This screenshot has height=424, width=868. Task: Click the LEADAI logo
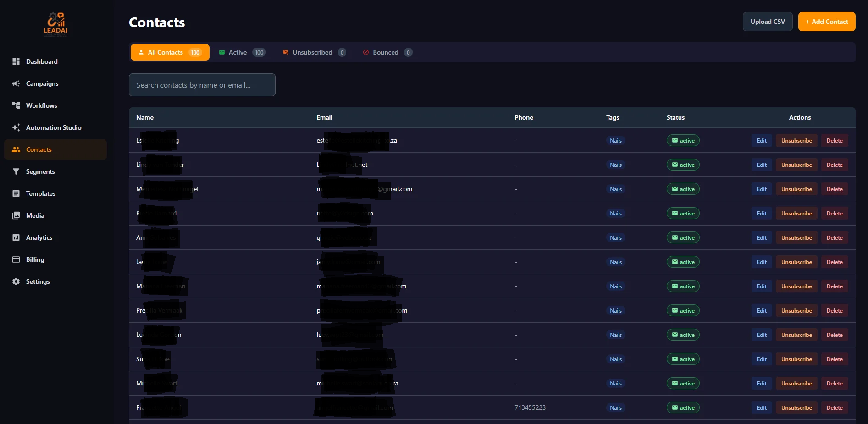pos(56,23)
